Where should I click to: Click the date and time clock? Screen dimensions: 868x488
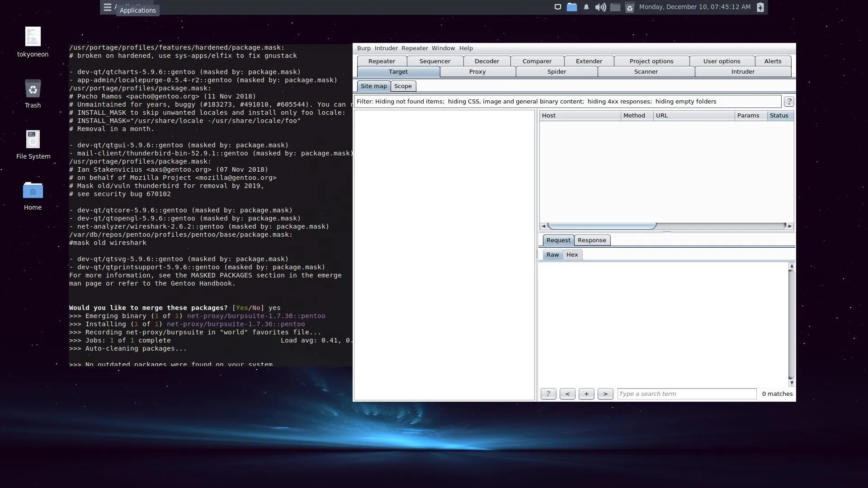[x=695, y=7]
